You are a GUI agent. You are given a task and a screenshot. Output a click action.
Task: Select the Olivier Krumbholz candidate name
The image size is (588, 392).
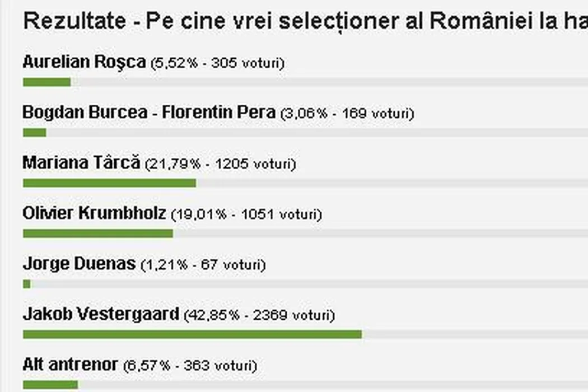(94, 213)
